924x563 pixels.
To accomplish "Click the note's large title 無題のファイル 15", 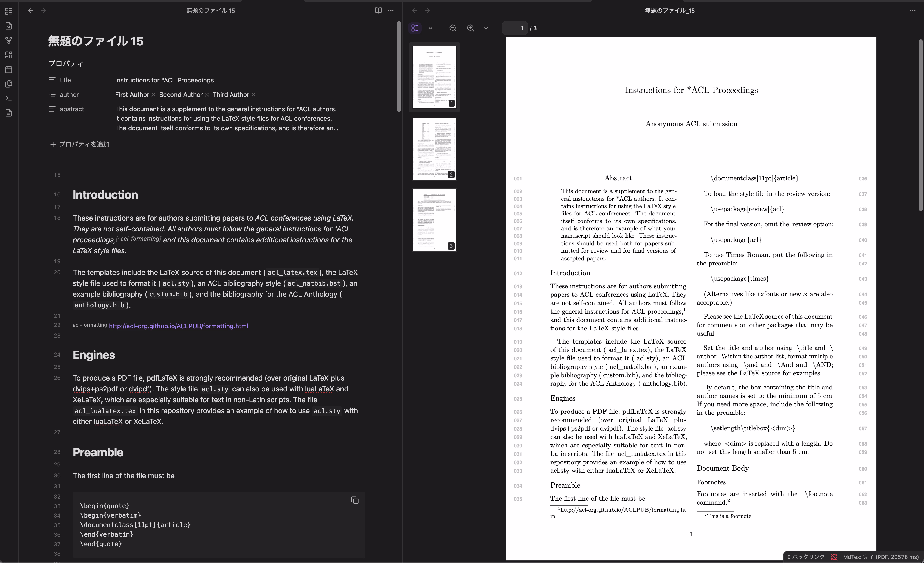I will point(96,41).
